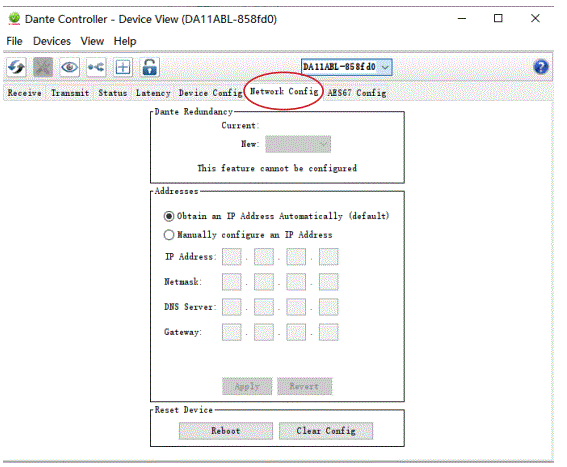Viewport: 567px width, 467px height.
Task: Switch to the Latency tab
Action: click(x=153, y=93)
